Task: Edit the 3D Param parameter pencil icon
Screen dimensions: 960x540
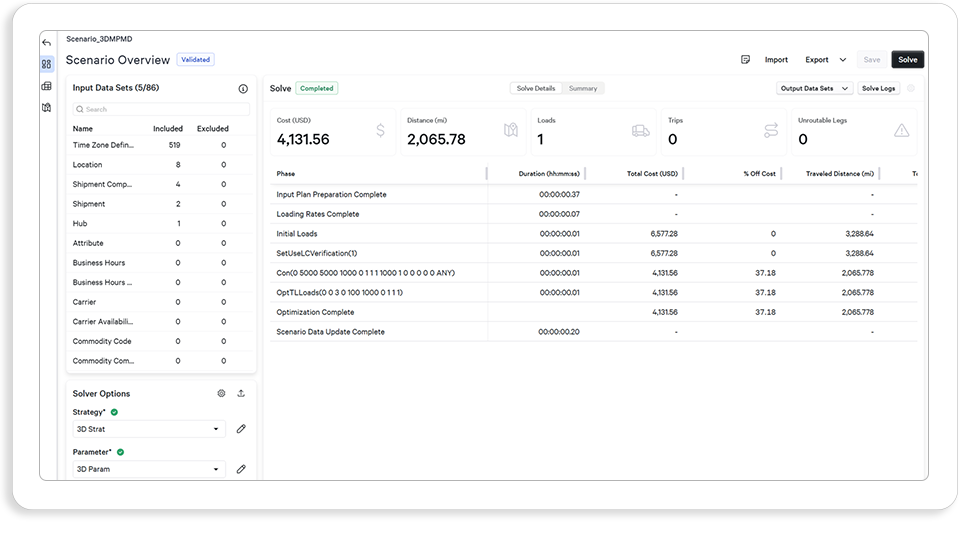Action: click(241, 469)
